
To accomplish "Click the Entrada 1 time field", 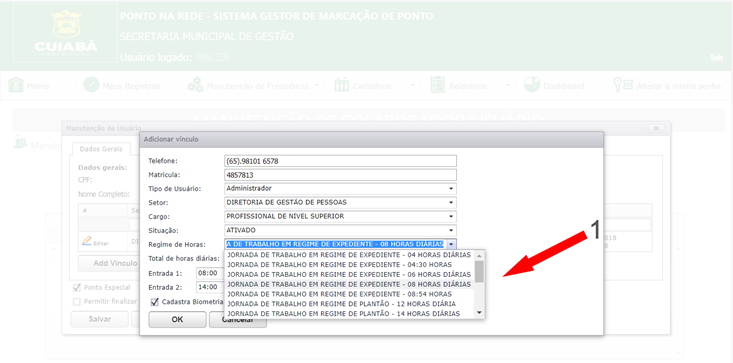I will 210,273.
